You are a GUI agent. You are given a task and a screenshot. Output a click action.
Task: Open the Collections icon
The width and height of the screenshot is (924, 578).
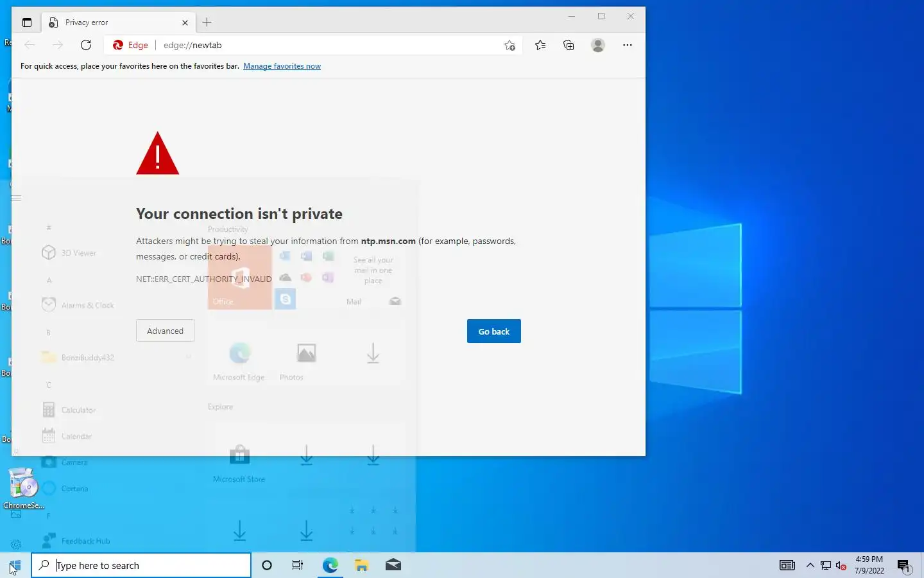tap(569, 45)
